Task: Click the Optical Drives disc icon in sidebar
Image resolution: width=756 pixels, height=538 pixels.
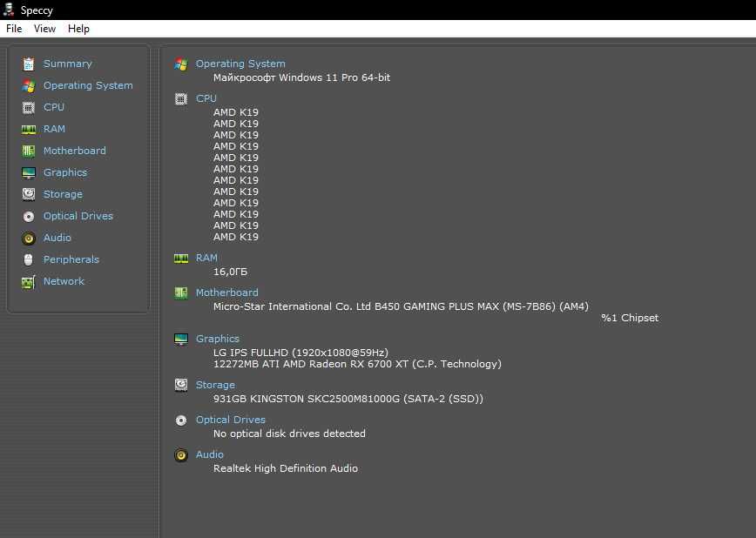Action: click(x=29, y=217)
